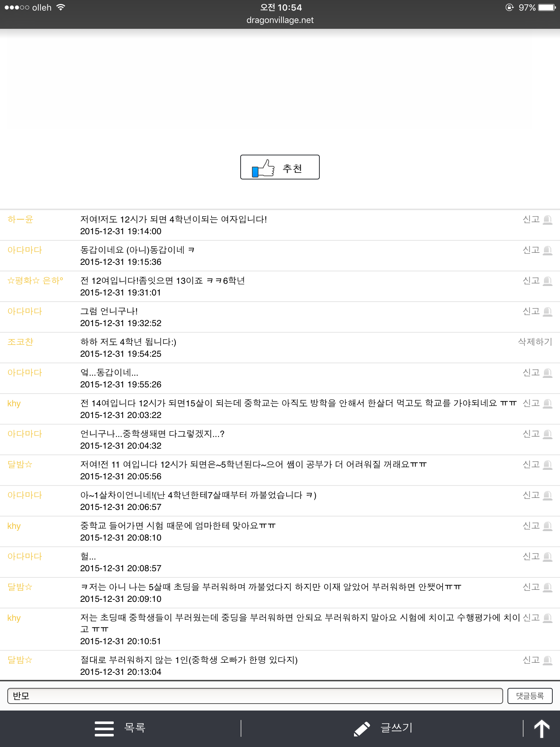Open 조코챤 username link
This screenshot has height=747, width=560.
[20, 342]
